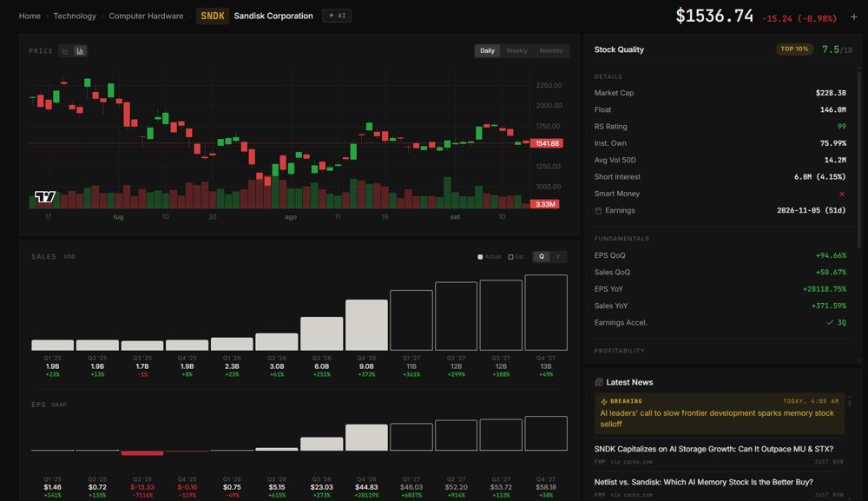Click the Q4 '26 sales bar showing 9.0B
868x501 pixels.
(366, 325)
